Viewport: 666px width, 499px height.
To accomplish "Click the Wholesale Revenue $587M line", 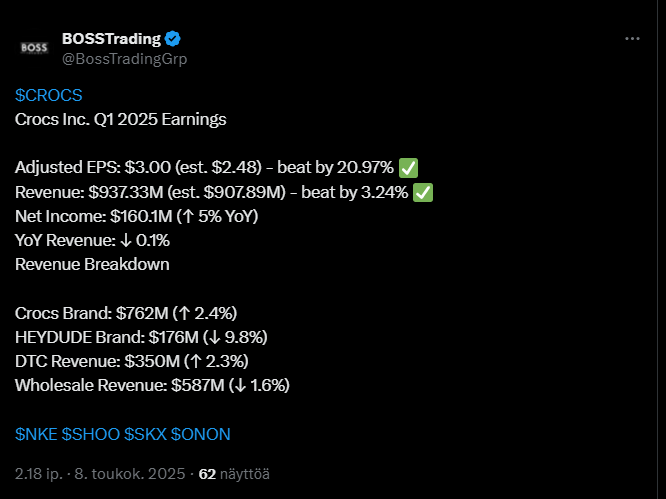I will coord(153,385).
